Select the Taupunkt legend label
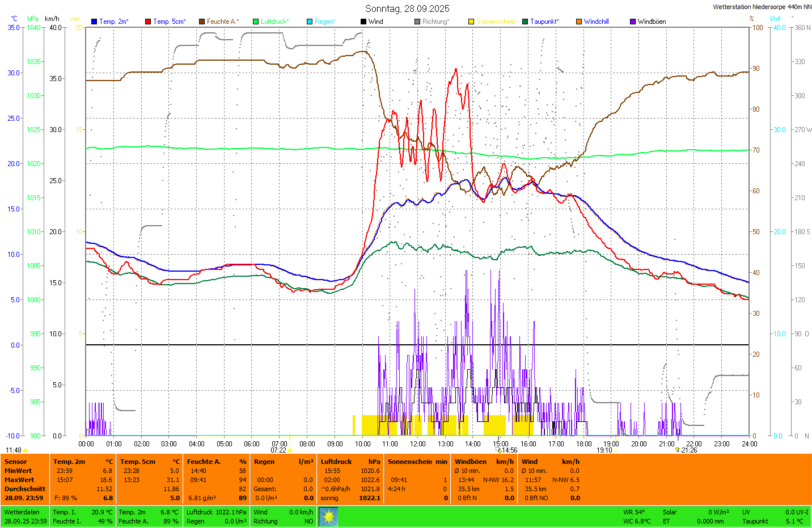 tap(544, 22)
